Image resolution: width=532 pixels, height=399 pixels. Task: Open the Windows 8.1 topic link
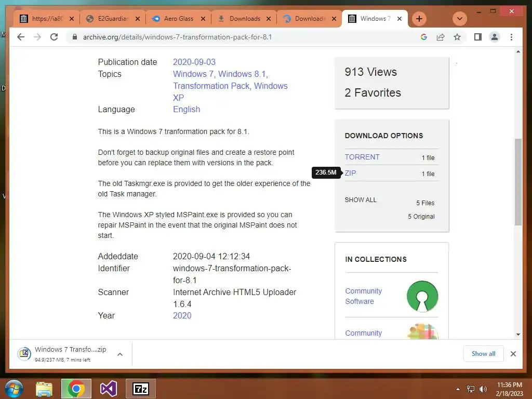[242, 74]
